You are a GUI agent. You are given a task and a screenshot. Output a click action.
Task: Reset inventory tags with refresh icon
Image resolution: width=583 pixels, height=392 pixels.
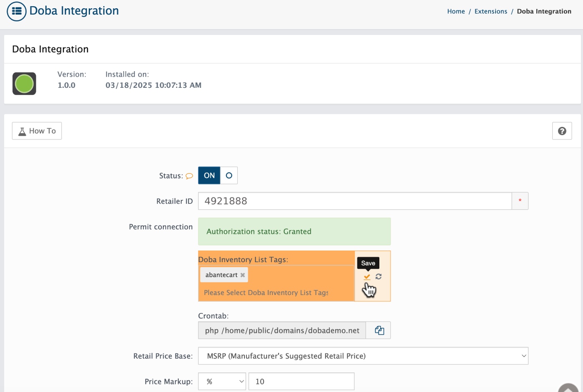[x=379, y=277]
